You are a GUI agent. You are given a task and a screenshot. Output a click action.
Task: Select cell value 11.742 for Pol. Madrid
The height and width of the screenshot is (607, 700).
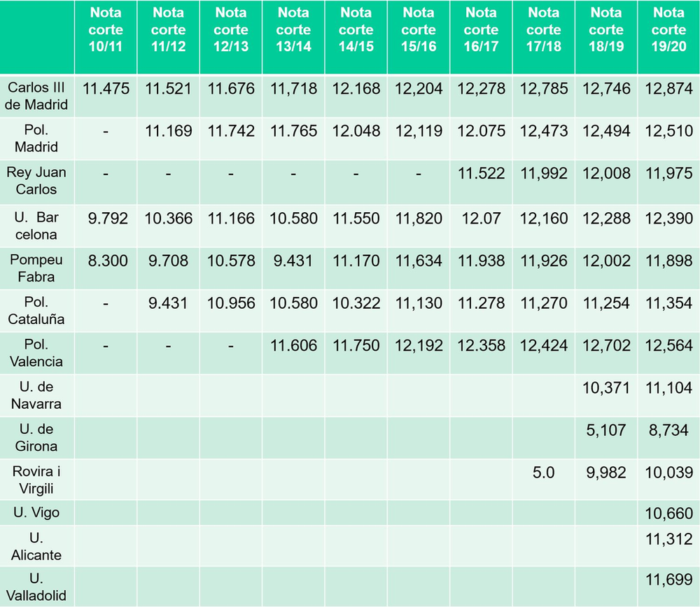point(231,132)
